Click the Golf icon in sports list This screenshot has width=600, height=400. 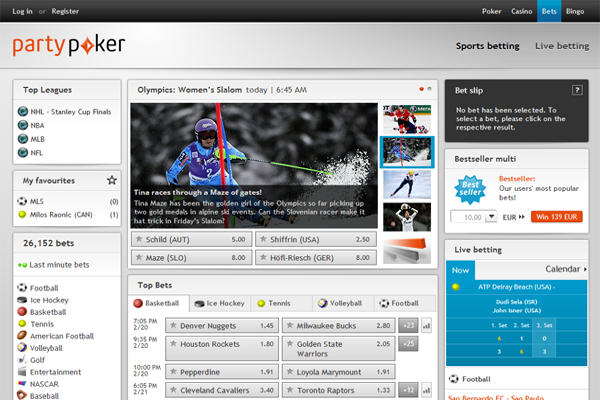click(x=22, y=360)
